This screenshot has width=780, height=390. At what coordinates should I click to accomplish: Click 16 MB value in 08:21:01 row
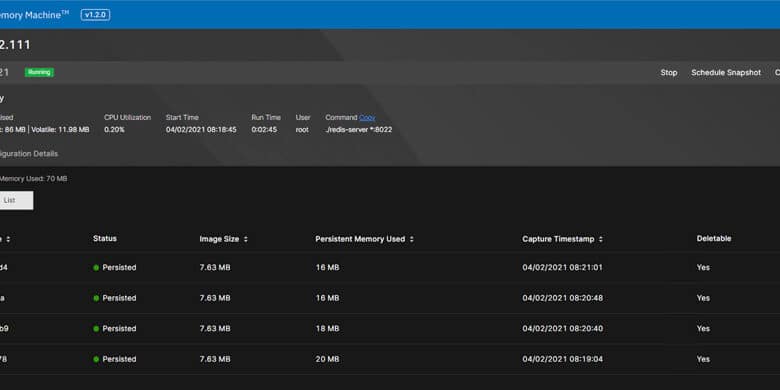tap(327, 267)
